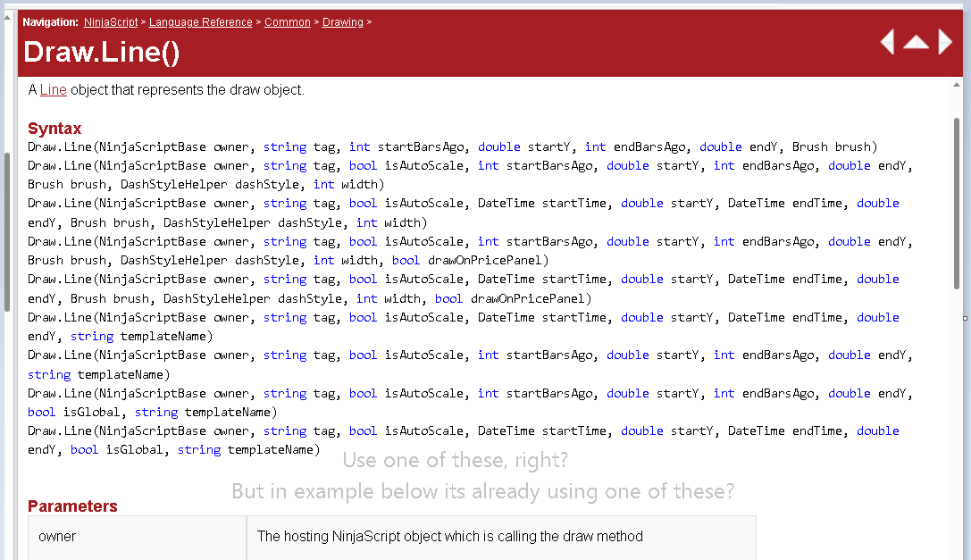Click the left pane scrollbar thumb
Viewport: 971px width, 560px height.
pyautogui.click(x=7, y=232)
